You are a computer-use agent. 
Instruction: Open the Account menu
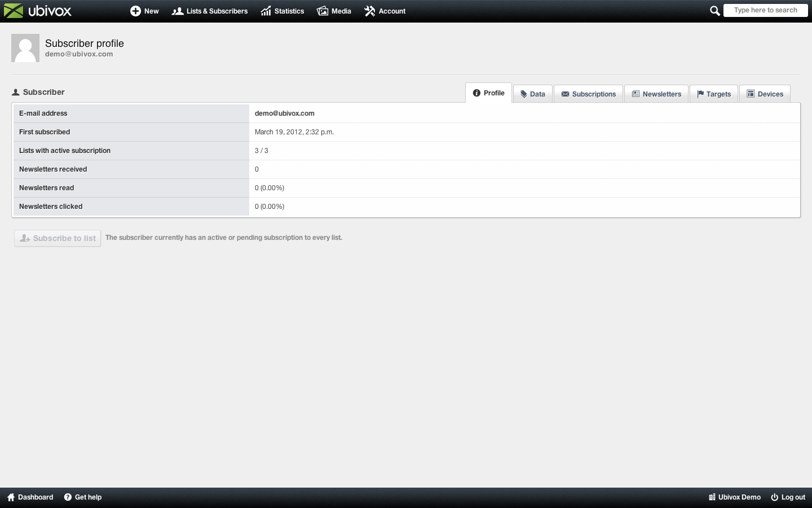click(385, 11)
